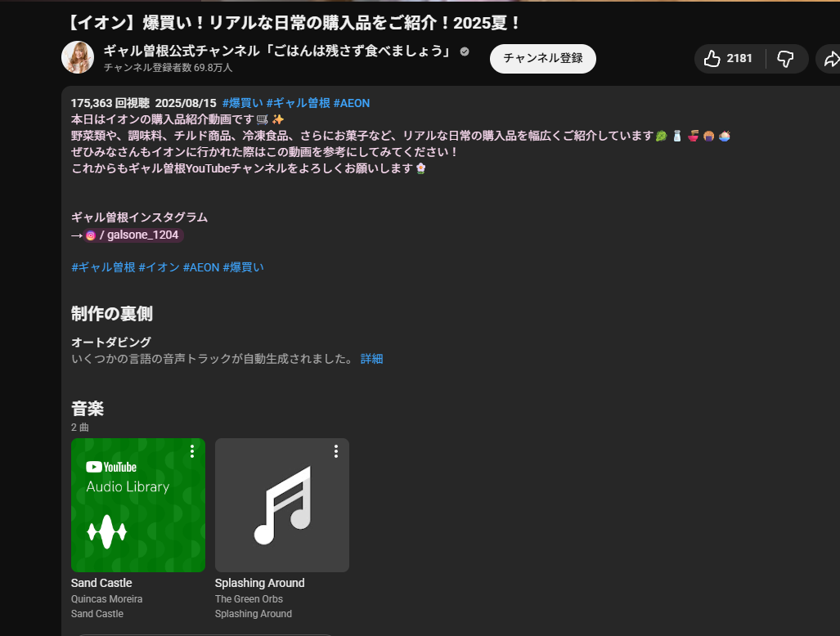Click artist name The Green Orbs
Screen dimensions: 840x636
[x=249, y=599]
